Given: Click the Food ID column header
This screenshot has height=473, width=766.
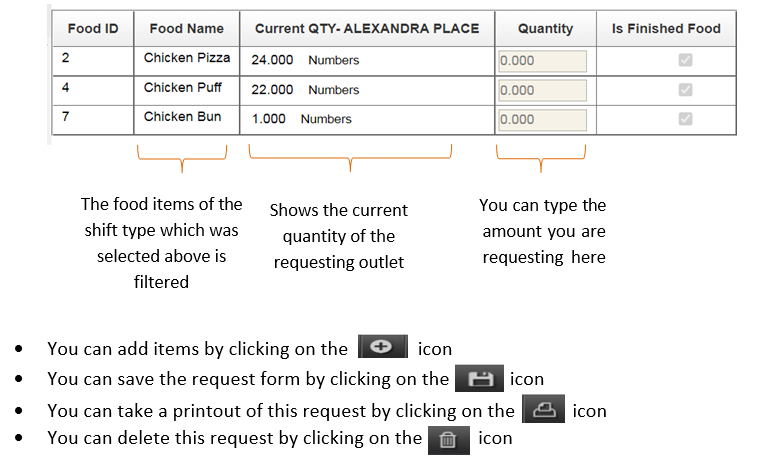Looking at the screenshot, I should click(x=92, y=28).
